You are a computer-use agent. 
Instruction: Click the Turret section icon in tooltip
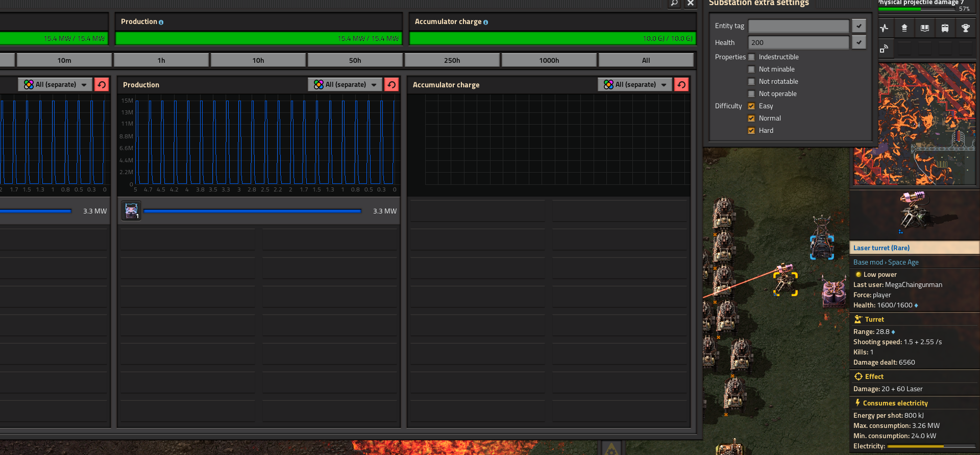coord(859,319)
